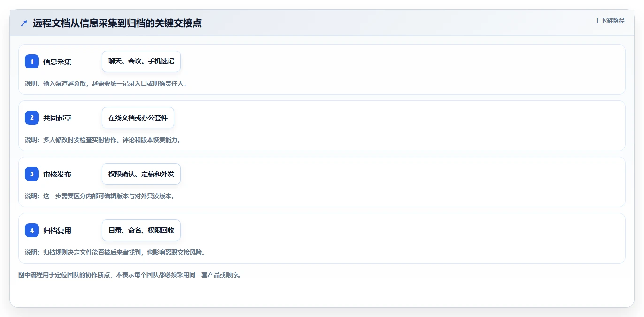Click the 共同起草 step label

click(x=57, y=118)
